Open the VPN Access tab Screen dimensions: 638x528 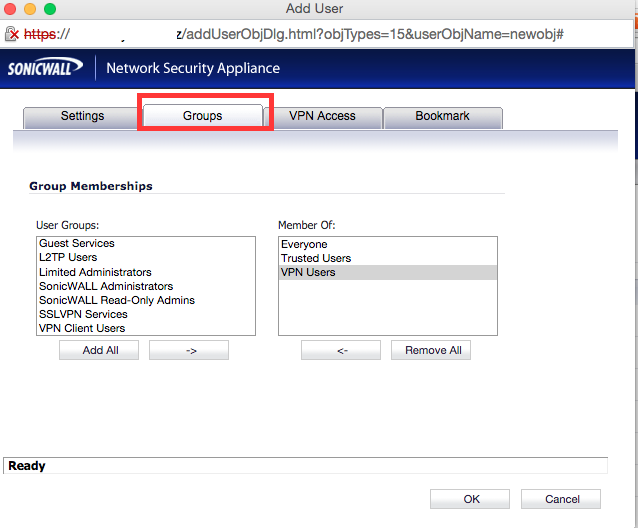point(324,118)
